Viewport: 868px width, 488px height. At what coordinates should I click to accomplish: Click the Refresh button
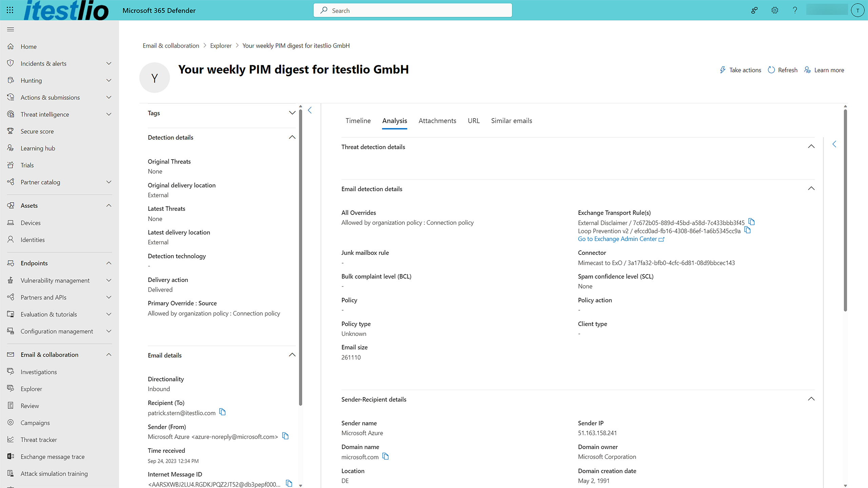pos(783,70)
